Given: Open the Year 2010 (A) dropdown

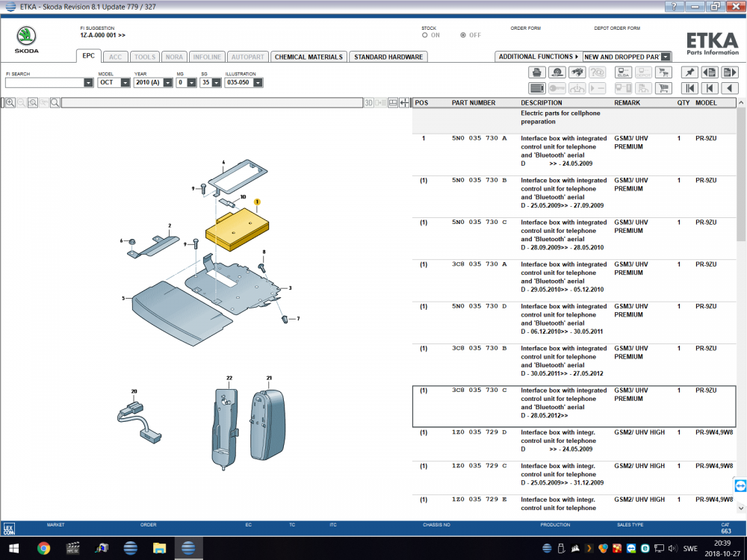Looking at the screenshot, I should click(167, 82).
